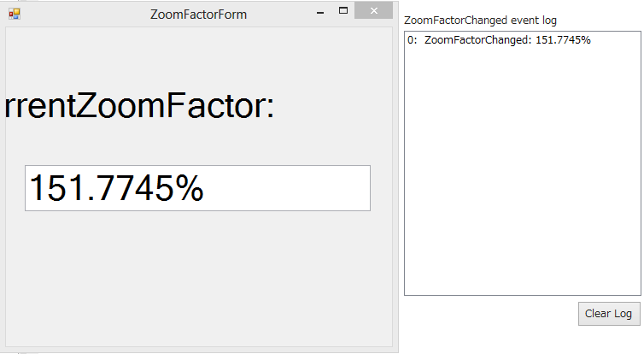Image resolution: width=644 pixels, height=354 pixels.
Task: Click the 151.7745% value in the event log
Action: tap(563, 40)
